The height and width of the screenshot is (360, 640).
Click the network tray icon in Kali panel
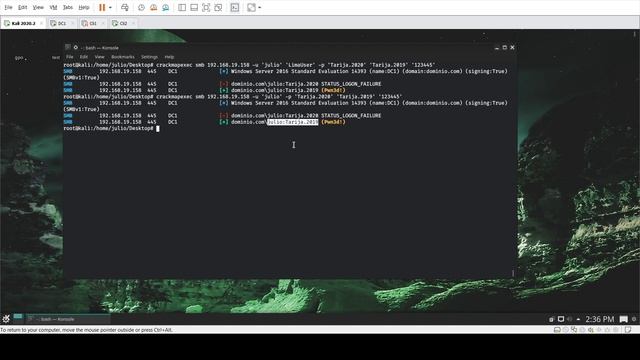pos(561,319)
